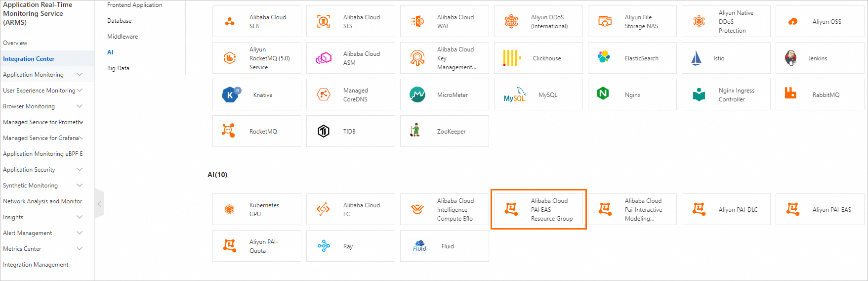Image resolution: width=868 pixels, height=281 pixels.
Task: Click the Jenkins butler icon
Action: click(x=790, y=58)
